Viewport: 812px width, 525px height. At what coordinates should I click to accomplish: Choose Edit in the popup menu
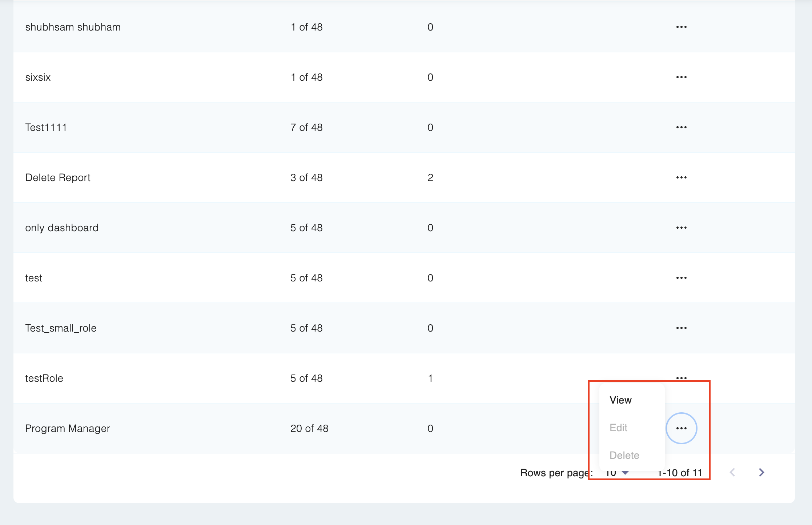pyautogui.click(x=618, y=428)
